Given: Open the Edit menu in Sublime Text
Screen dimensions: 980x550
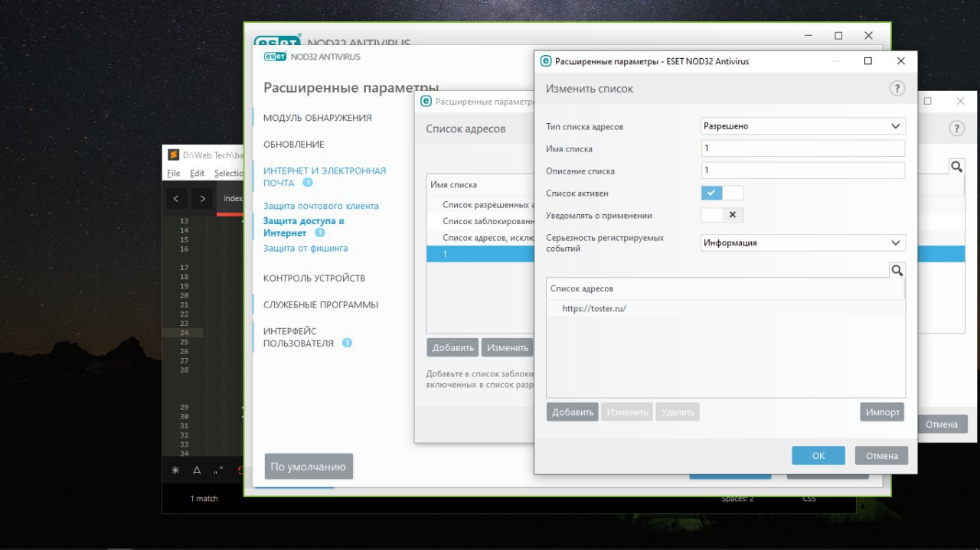Looking at the screenshot, I should pos(197,174).
